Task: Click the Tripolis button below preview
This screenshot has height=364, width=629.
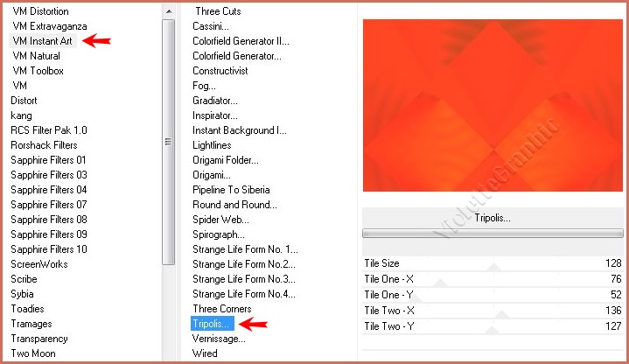Action: click(x=492, y=218)
